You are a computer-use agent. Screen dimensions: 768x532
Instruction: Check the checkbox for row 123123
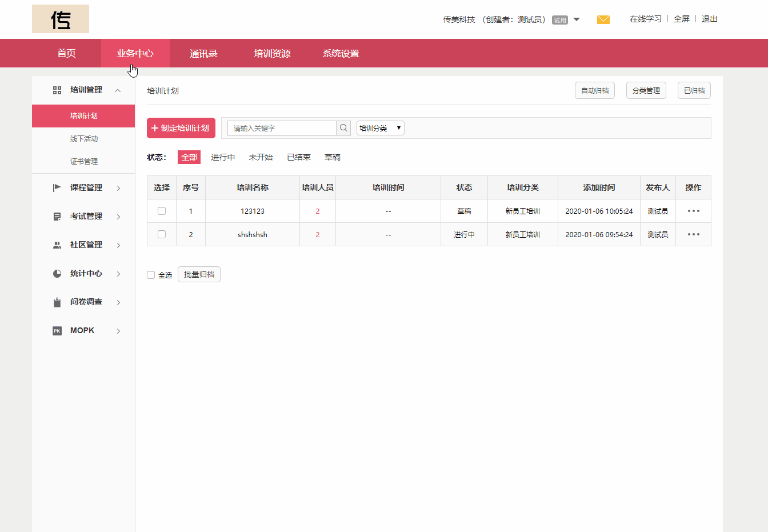[161, 210]
